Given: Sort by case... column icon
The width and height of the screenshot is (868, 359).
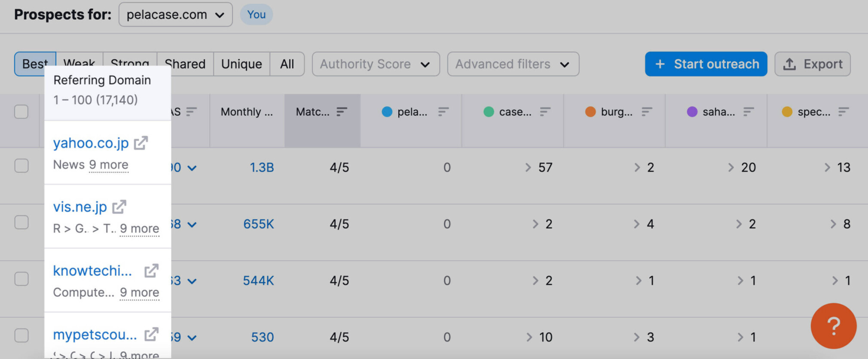Looking at the screenshot, I should pos(545,112).
